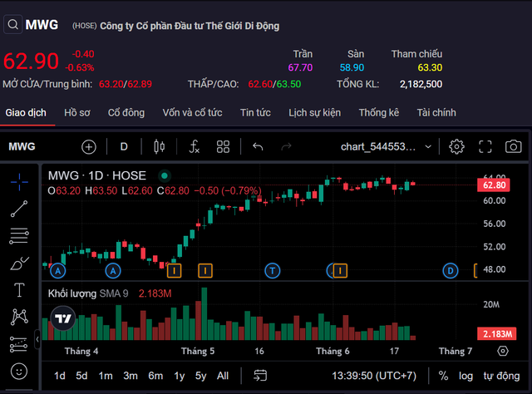The height and width of the screenshot is (394, 532).
Task: Toggle percent scale on price axis
Action: (443, 376)
